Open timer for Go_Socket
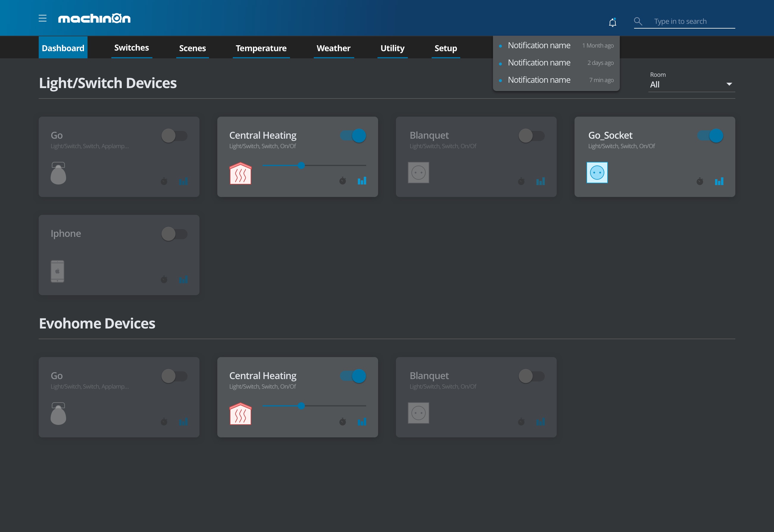774x532 pixels. point(700,181)
